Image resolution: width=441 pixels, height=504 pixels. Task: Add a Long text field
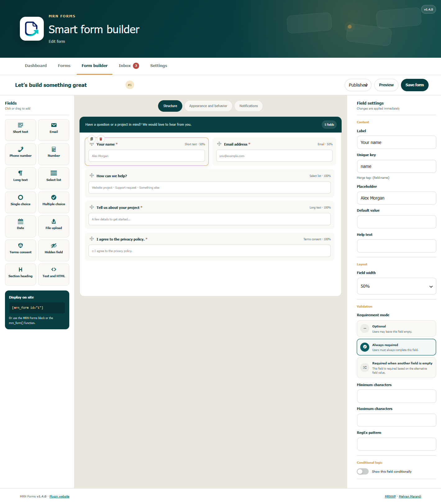coord(20,178)
